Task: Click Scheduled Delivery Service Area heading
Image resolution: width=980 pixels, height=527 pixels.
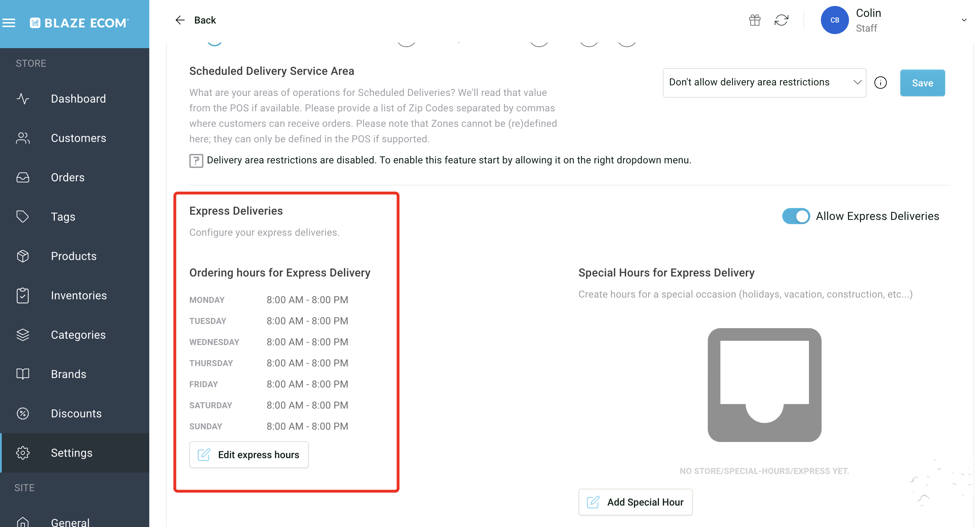Action: [x=272, y=71]
